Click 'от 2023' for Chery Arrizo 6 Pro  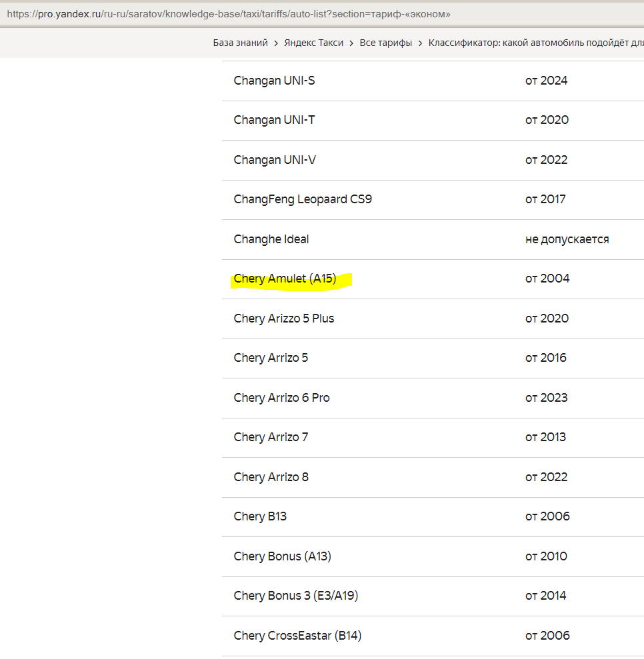pyautogui.click(x=546, y=398)
